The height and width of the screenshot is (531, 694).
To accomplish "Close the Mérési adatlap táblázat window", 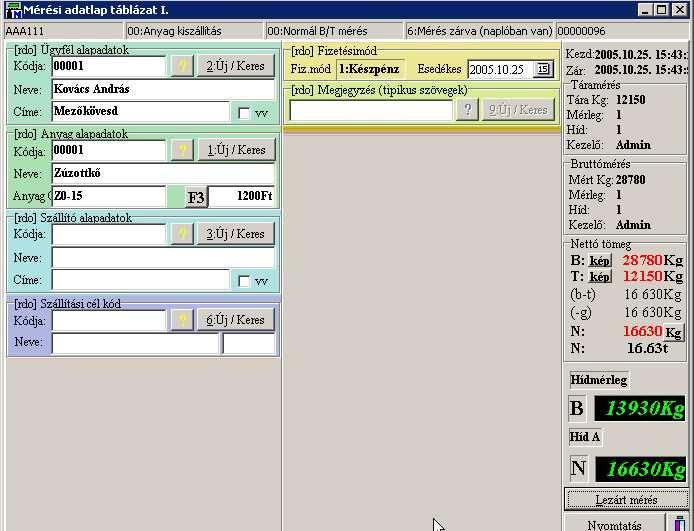I will tap(679, 10).
